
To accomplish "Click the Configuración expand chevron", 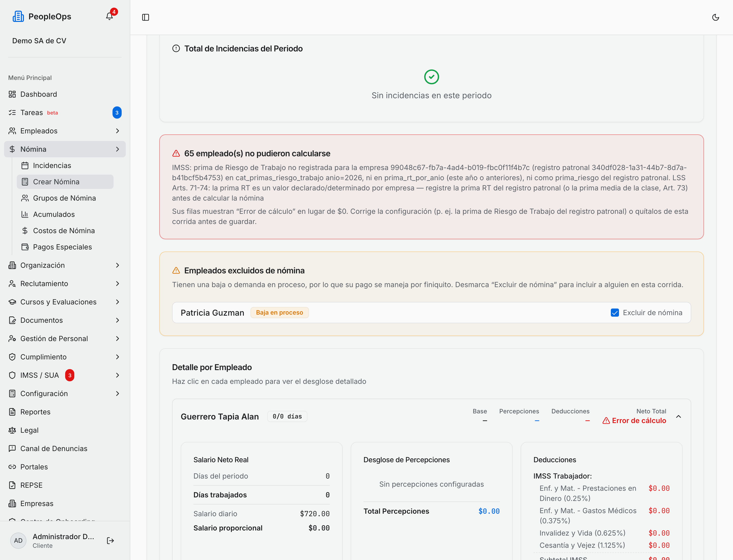I will click(117, 394).
